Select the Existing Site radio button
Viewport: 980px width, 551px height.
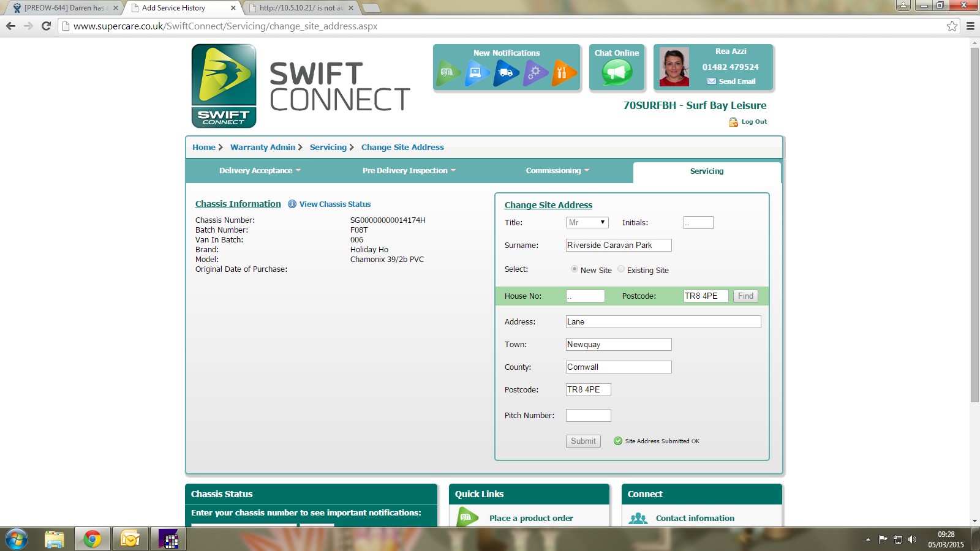point(621,269)
